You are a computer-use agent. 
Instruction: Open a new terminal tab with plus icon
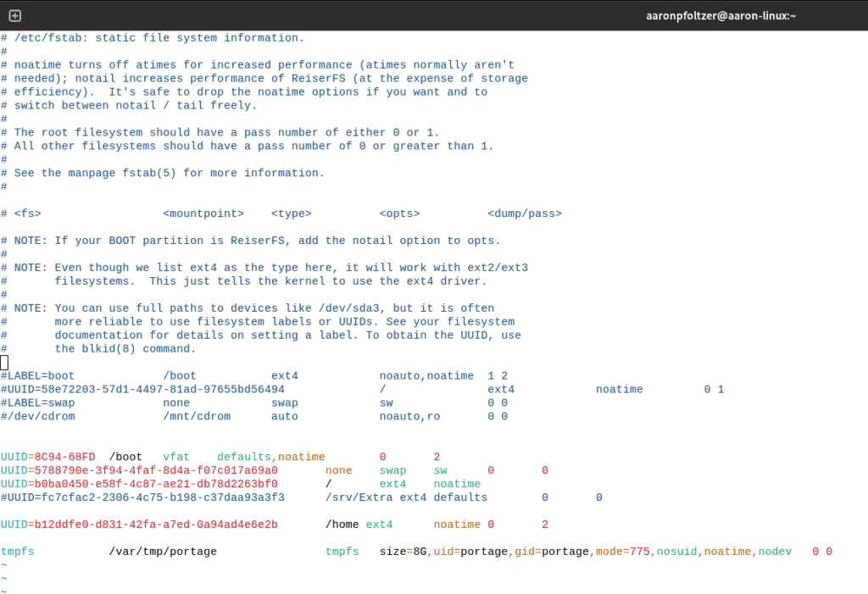(15, 15)
